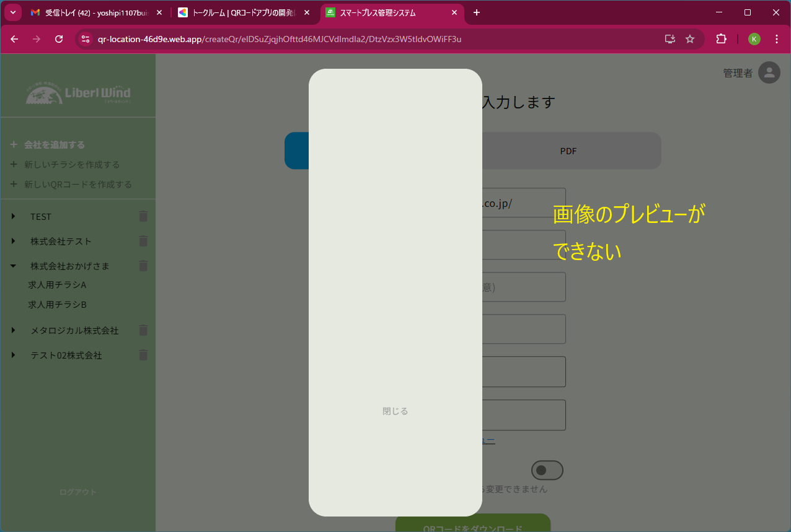791x532 pixels.
Task: Click 新しいQRコードを作成する
Action: pyautogui.click(x=71, y=185)
